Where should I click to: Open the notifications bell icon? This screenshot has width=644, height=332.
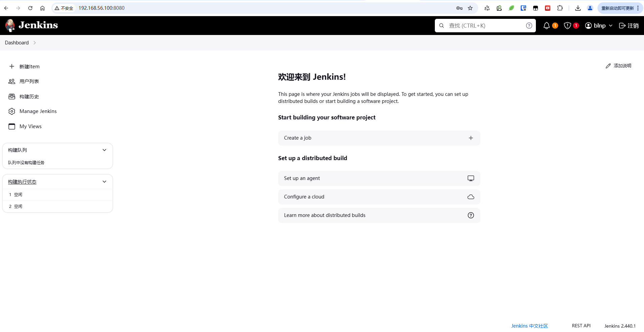547,26
